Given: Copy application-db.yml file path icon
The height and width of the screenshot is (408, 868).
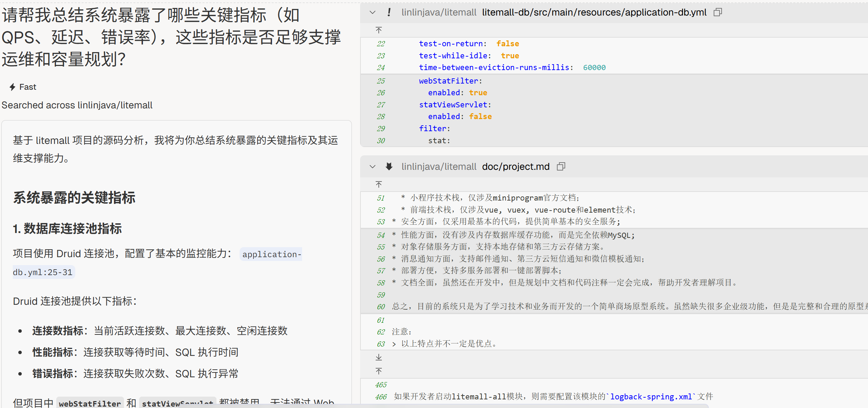Looking at the screenshot, I should tap(718, 12).
